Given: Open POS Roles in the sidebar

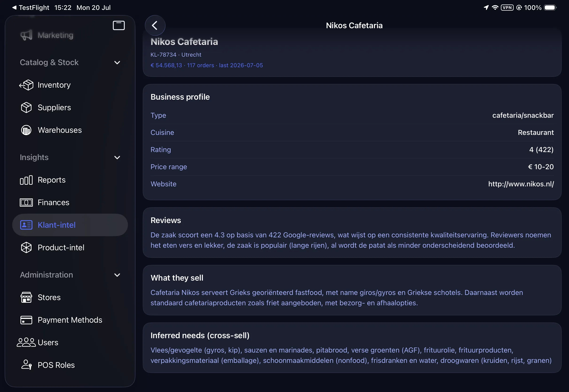Looking at the screenshot, I should [70, 365].
